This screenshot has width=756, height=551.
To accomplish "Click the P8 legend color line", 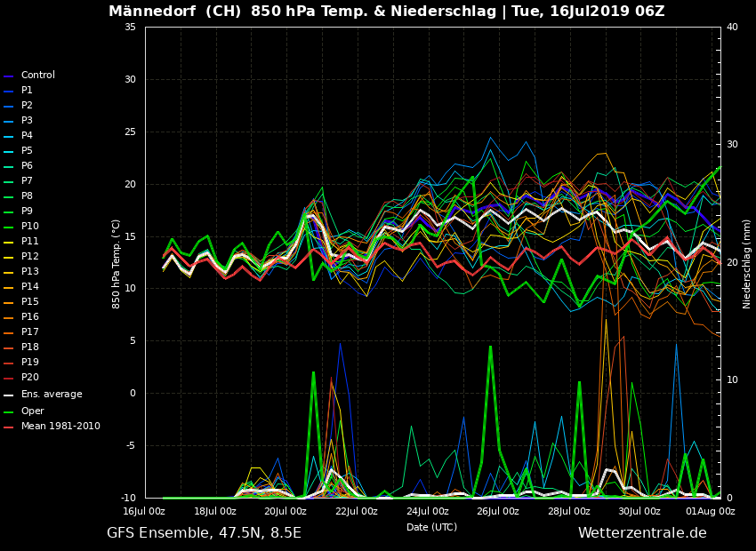I will click(x=9, y=197).
